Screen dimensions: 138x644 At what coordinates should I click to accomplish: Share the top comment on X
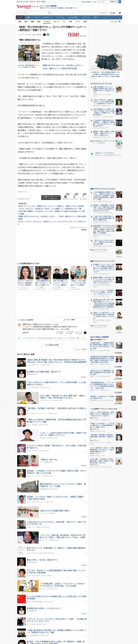(x=85, y=333)
